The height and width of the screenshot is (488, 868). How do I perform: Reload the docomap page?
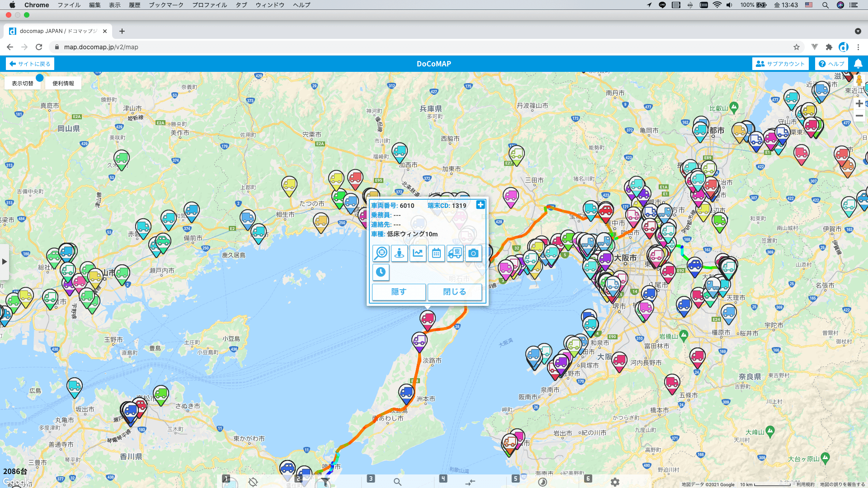click(39, 47)
